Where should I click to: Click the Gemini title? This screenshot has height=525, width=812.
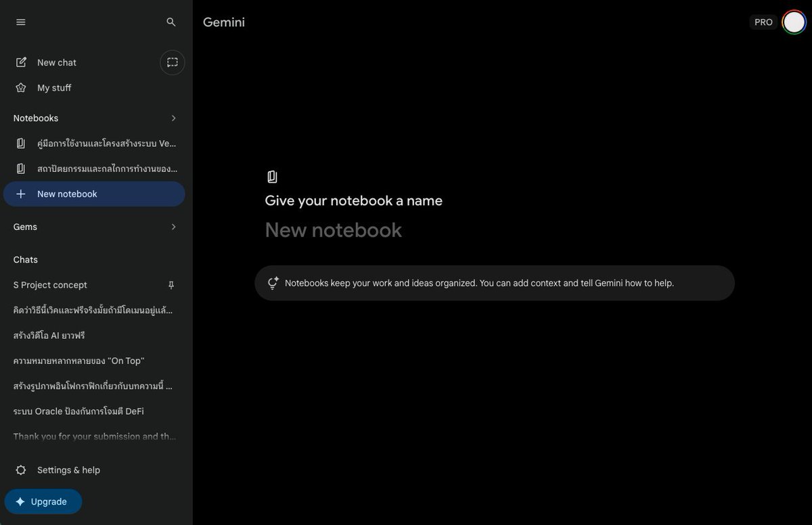[x=224, y=22]
